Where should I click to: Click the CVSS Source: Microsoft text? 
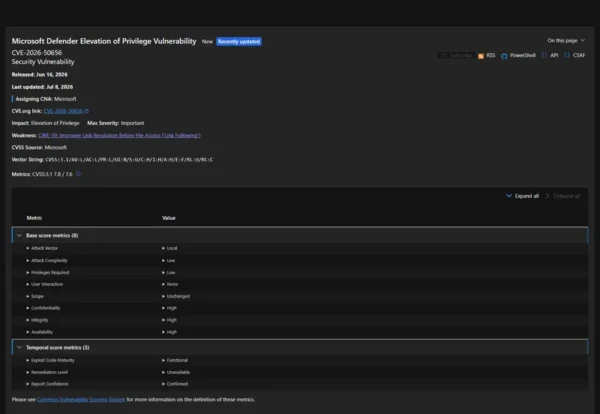[x=39, y=147]
